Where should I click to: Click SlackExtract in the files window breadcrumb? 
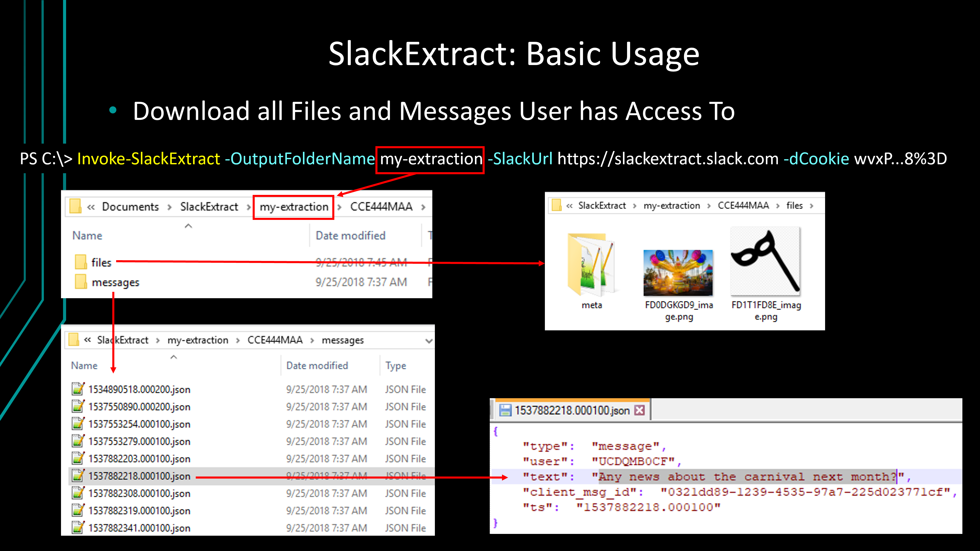(602, 206)
